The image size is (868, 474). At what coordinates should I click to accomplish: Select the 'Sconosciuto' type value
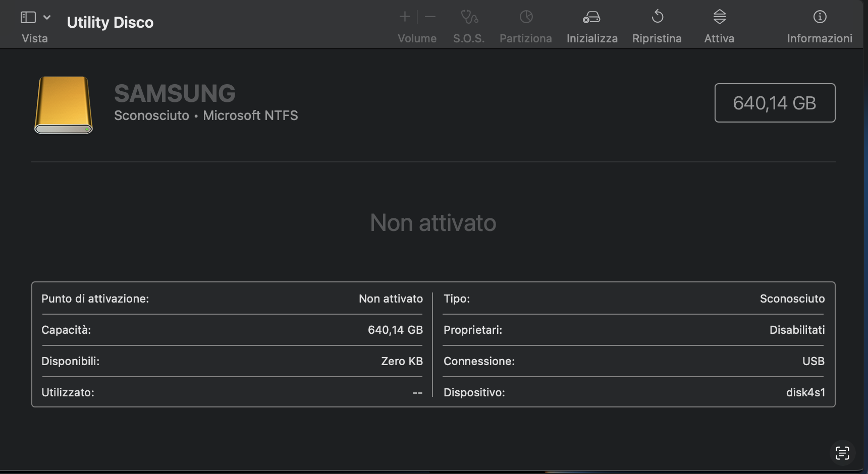(792, 299)
